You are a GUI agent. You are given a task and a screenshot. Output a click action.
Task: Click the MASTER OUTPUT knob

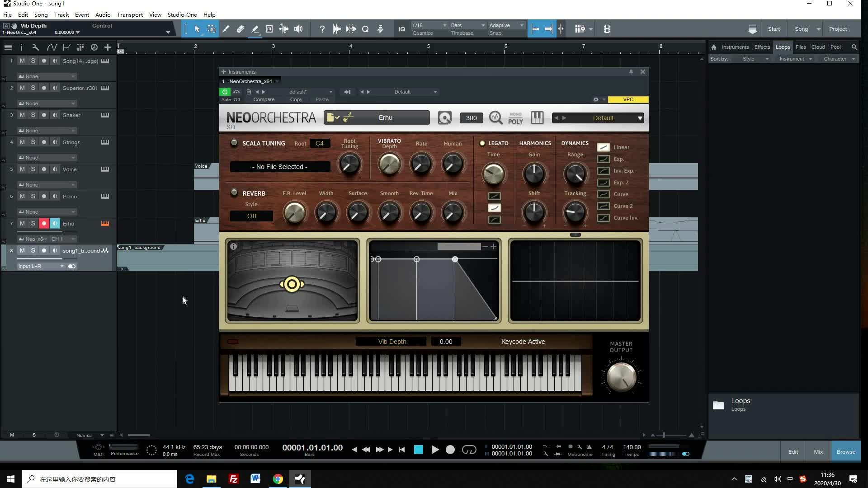point(621,377)
